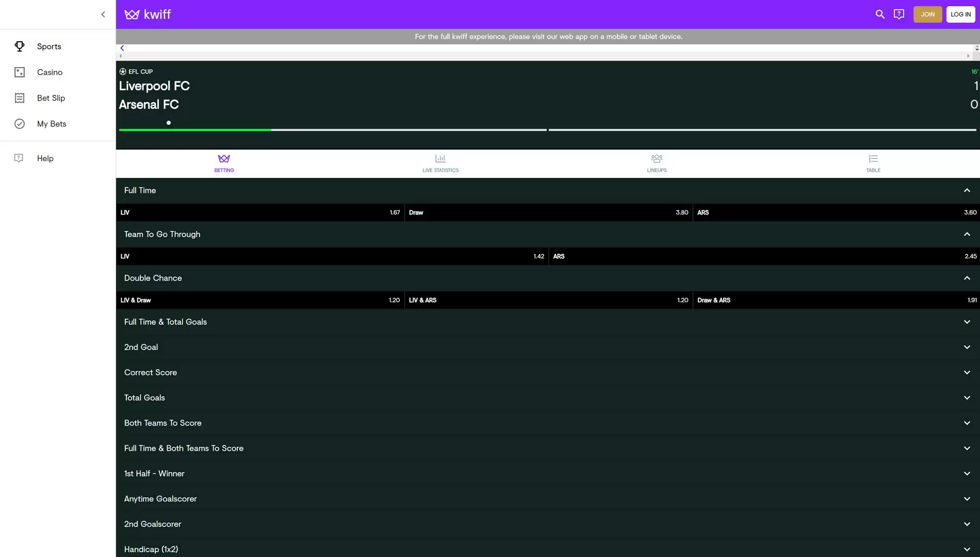Expand the Correct Score market

pos(548,372)
